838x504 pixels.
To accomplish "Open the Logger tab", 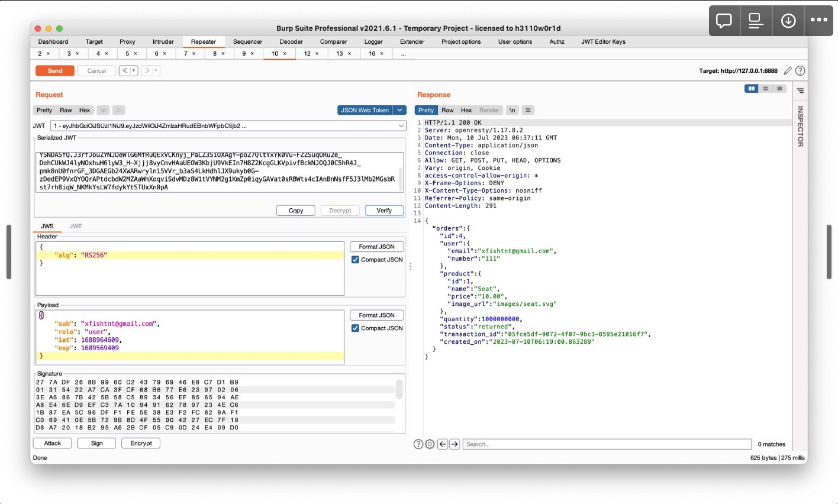I will click(373, 42).
